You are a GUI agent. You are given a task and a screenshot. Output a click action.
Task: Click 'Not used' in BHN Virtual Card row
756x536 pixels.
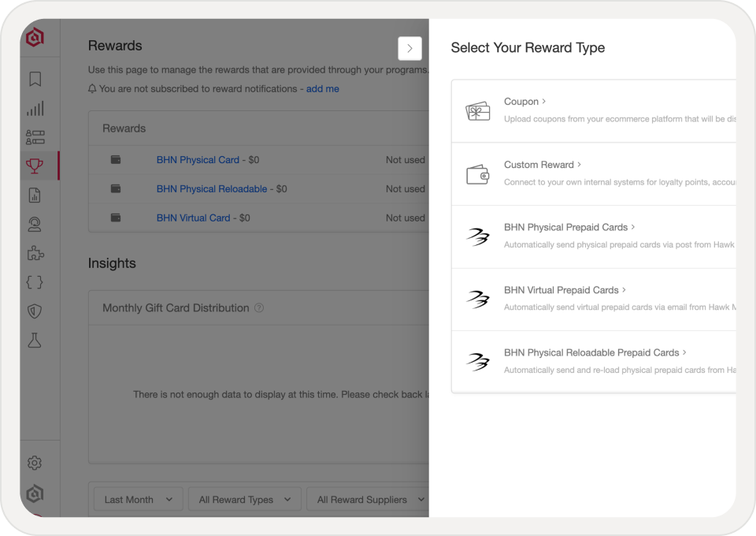tap(406, 218)
